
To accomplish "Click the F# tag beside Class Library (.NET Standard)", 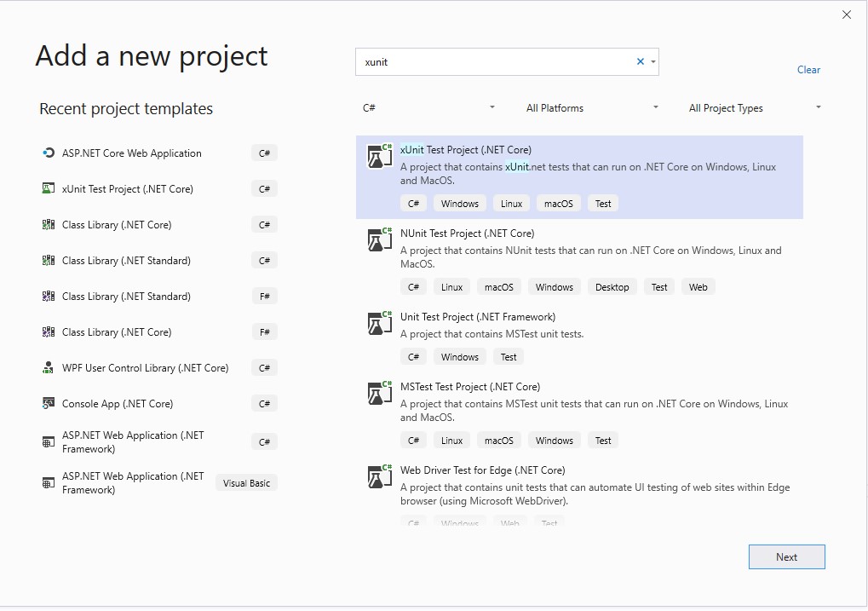I will [x=265, y=297].
